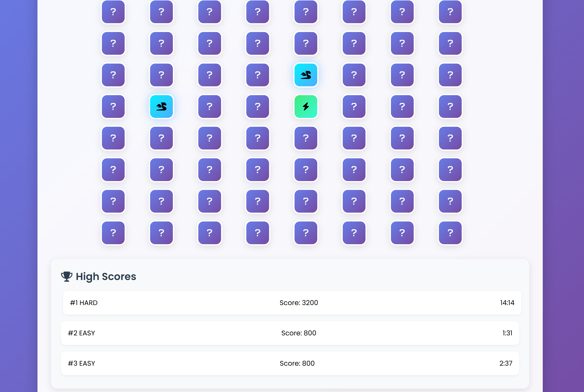Select the dragon card in the lightning card's row
Screen dimensions: 584x392
pos(161,107)
